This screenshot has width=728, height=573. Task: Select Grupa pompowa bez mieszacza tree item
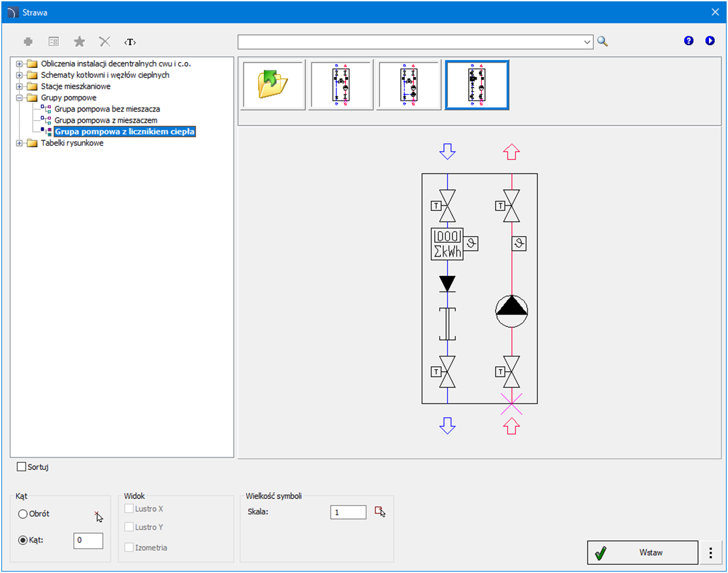click(107, 109)
